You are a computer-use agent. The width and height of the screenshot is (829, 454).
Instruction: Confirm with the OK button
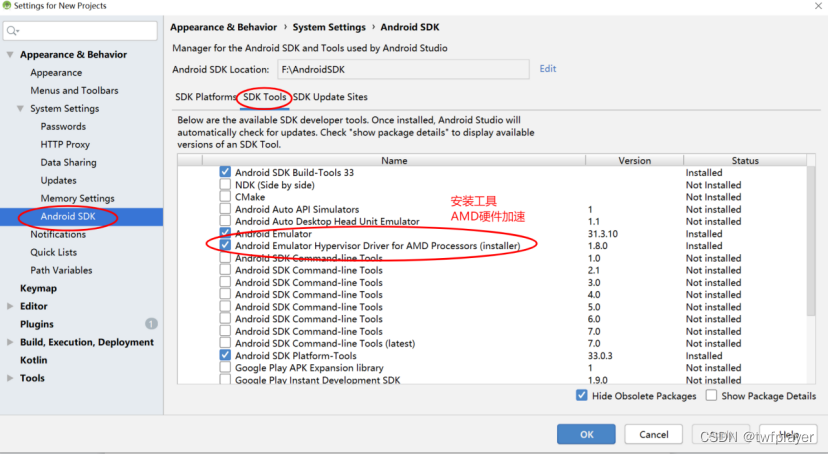click(586, 434)
